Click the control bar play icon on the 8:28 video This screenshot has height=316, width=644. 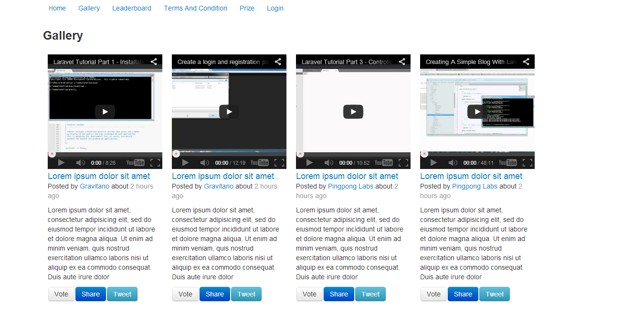(x=61, y=163)
